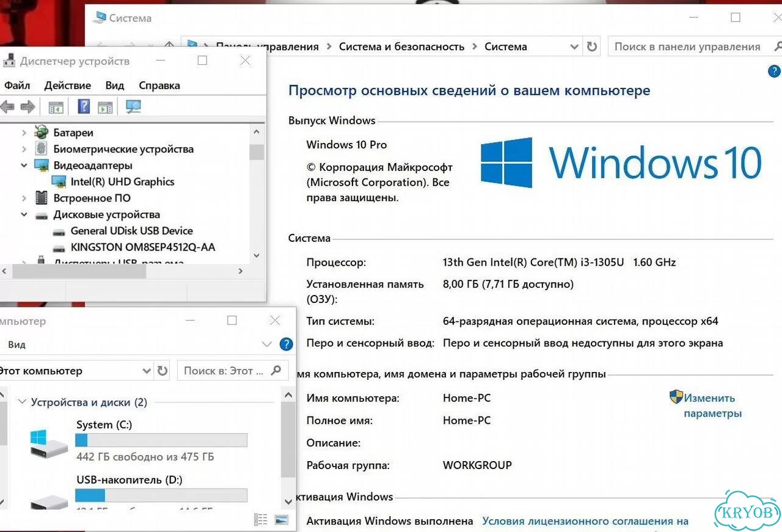Toggle the console tree icon in Device Manager
782x532 pixels.
(x=56, y=107)
